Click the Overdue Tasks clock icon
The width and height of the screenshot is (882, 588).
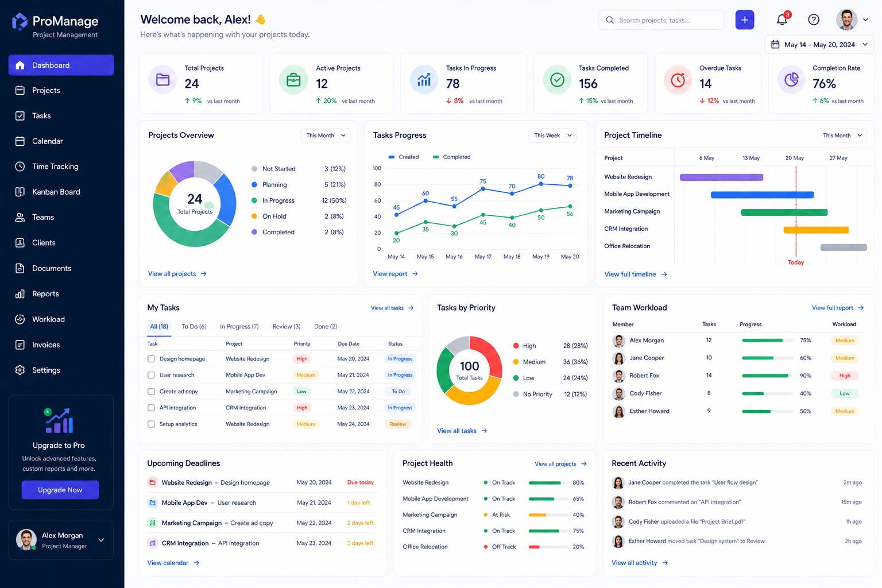pyautogui.click(x=678, y=80)
